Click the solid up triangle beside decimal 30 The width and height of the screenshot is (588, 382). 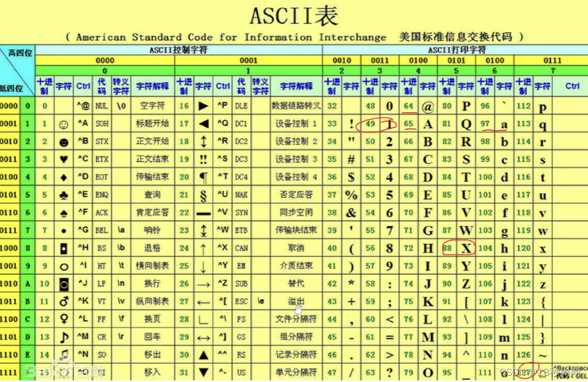(203, 355)
